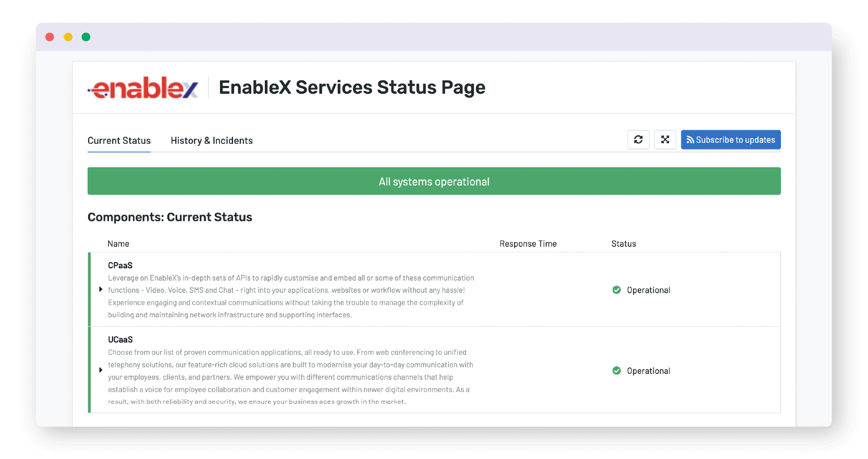This screenshot has height=459, width=868.
Task: Refresh the status page
Action: click(638, 140)
